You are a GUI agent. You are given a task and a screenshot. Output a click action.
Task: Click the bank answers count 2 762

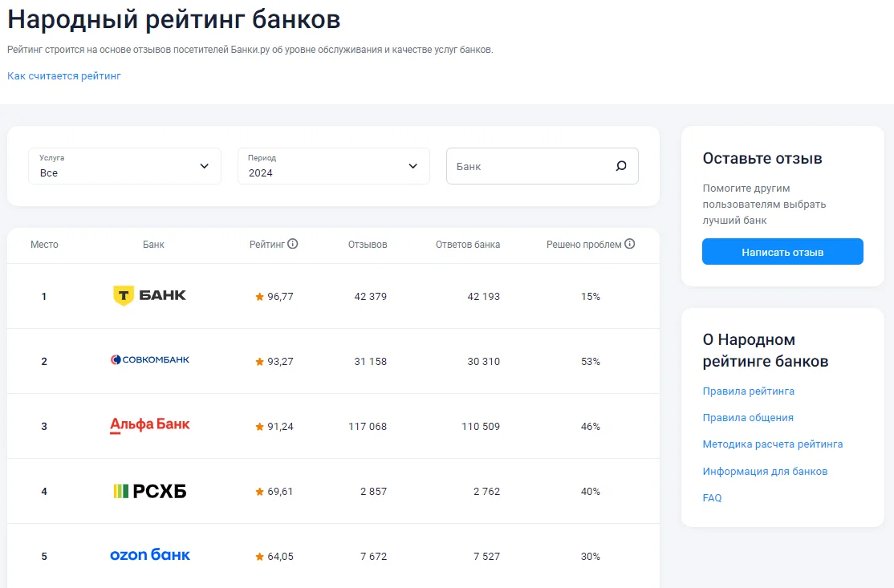(486, 491)
